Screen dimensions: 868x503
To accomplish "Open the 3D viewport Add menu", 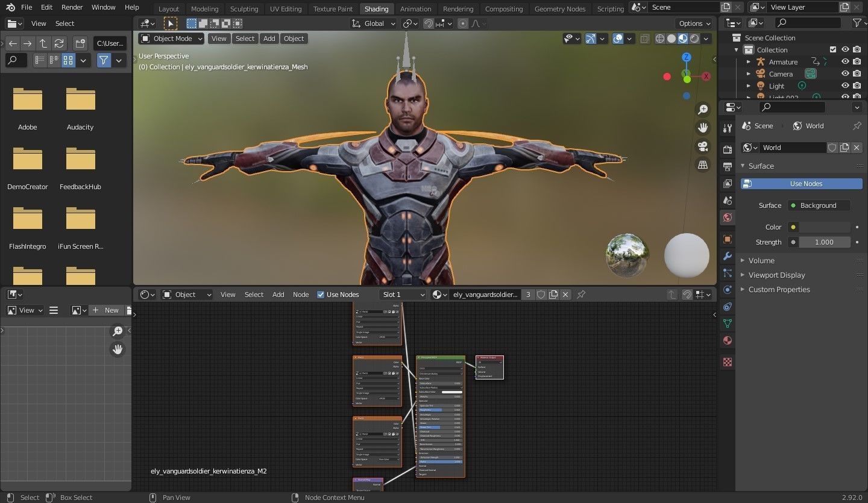I will [x=269, y=39].
